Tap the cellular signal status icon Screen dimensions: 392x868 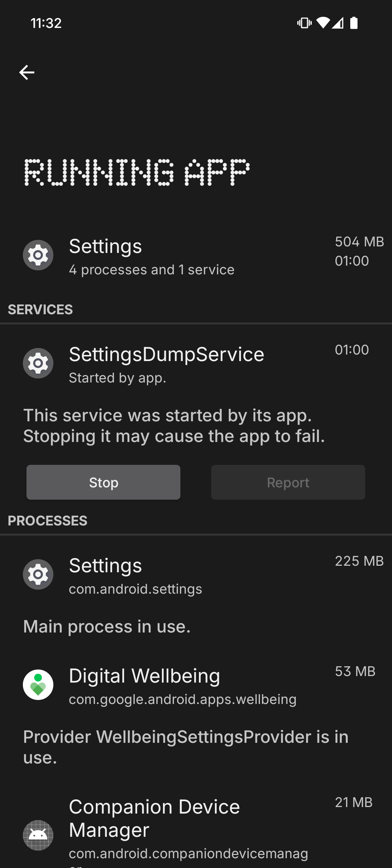click(338, 23)
